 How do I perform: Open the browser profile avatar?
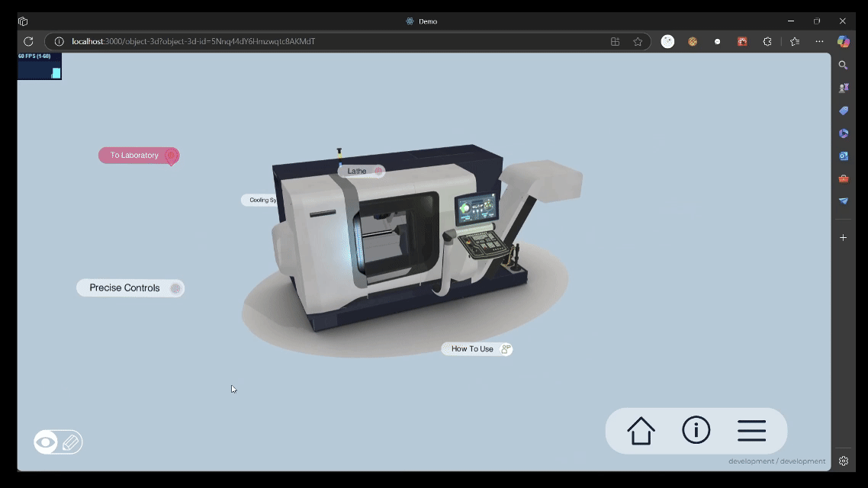point(667,41)
